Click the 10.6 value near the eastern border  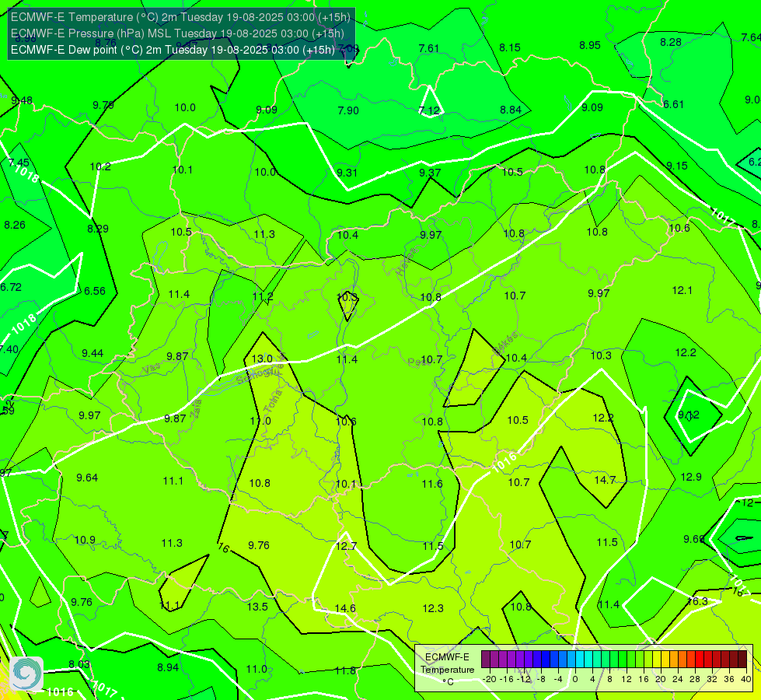(679, 229)
